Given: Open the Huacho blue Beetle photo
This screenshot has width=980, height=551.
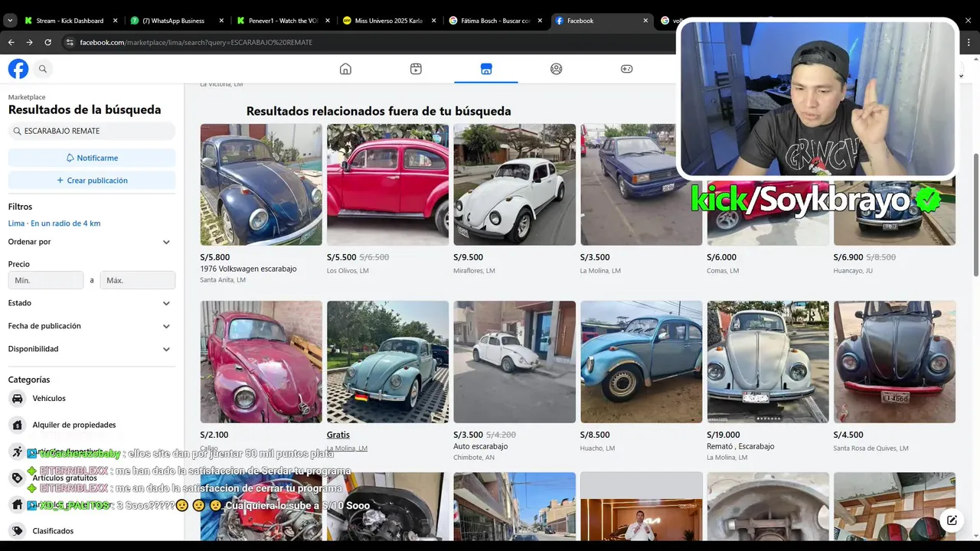Looking at the screenshot, I should tap(641, 362).
